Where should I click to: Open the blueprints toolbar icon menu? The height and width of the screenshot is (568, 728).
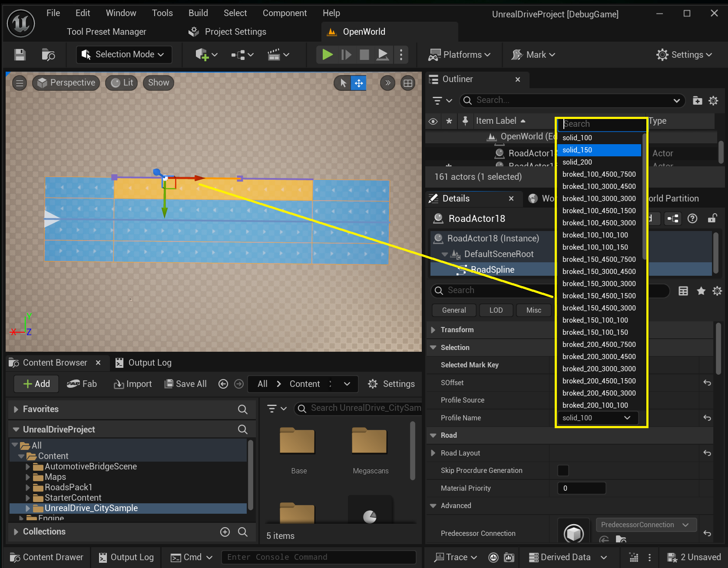tap(242, 55)
